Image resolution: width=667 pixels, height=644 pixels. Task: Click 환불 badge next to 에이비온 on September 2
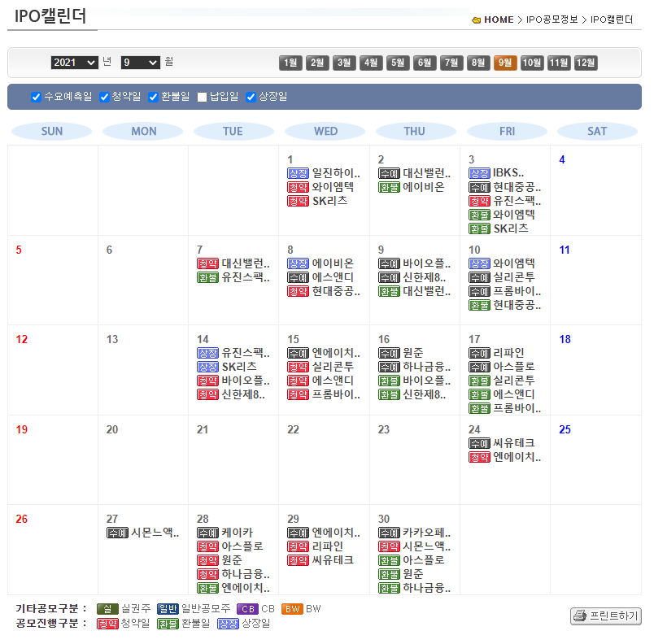tap(390, 188)
